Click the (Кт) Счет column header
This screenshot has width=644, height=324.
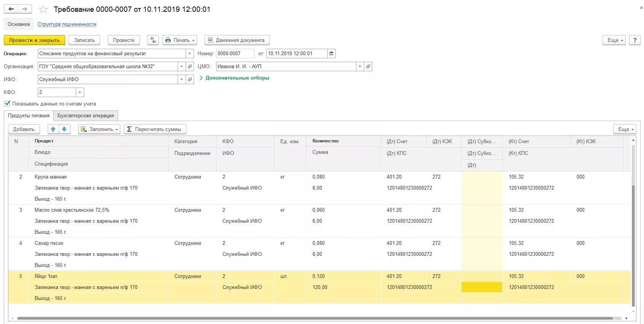coord(537,142)
